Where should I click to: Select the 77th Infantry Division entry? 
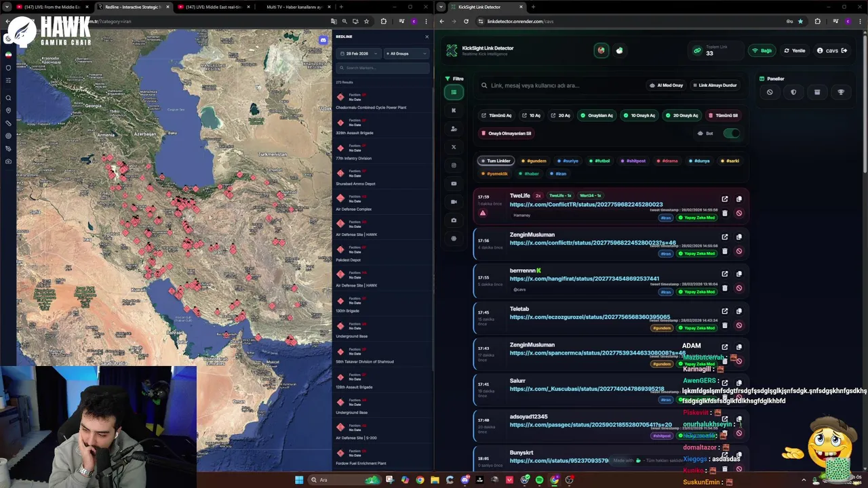[382, 152]
